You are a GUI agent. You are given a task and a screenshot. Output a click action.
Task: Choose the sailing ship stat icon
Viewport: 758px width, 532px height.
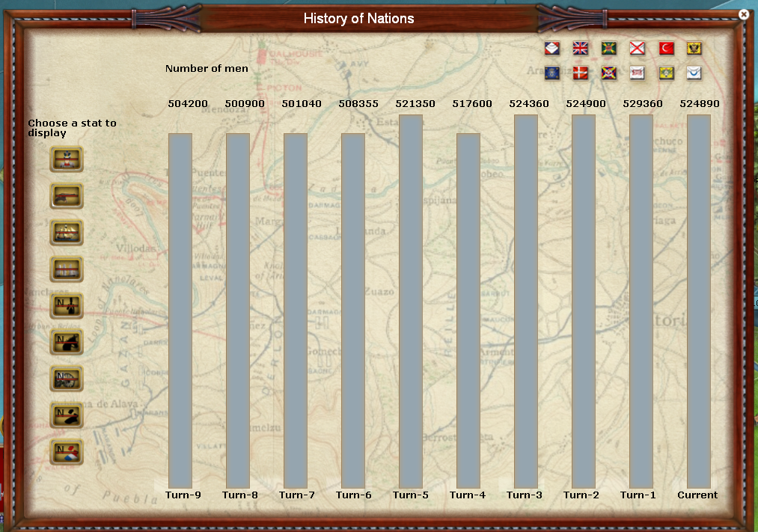tap(67, 232)
